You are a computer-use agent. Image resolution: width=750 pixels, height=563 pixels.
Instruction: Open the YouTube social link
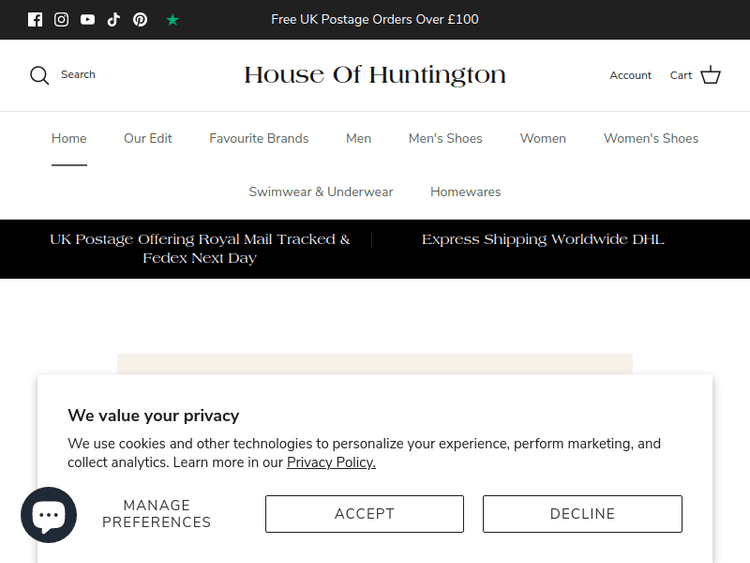coord(88,20)
